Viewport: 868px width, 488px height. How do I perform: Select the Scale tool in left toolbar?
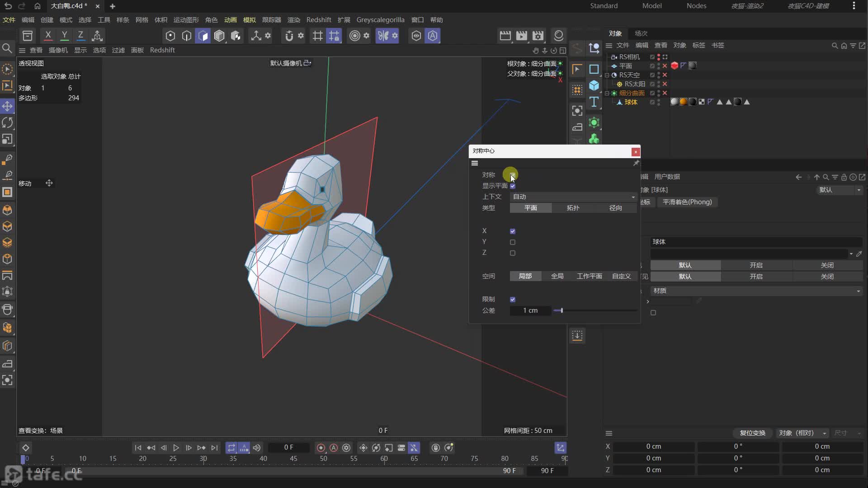pyautogui.click(x=7, y=139)
